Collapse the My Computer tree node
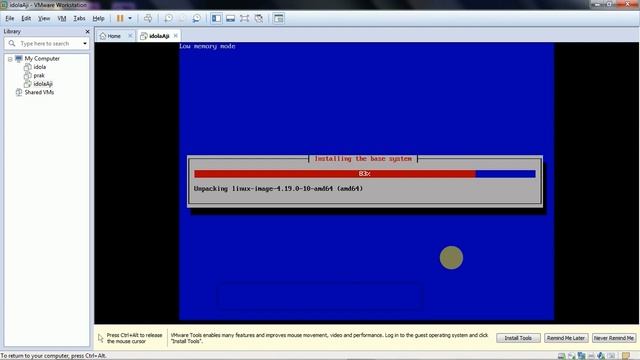The image size is (640, 360). coord(10,59)
